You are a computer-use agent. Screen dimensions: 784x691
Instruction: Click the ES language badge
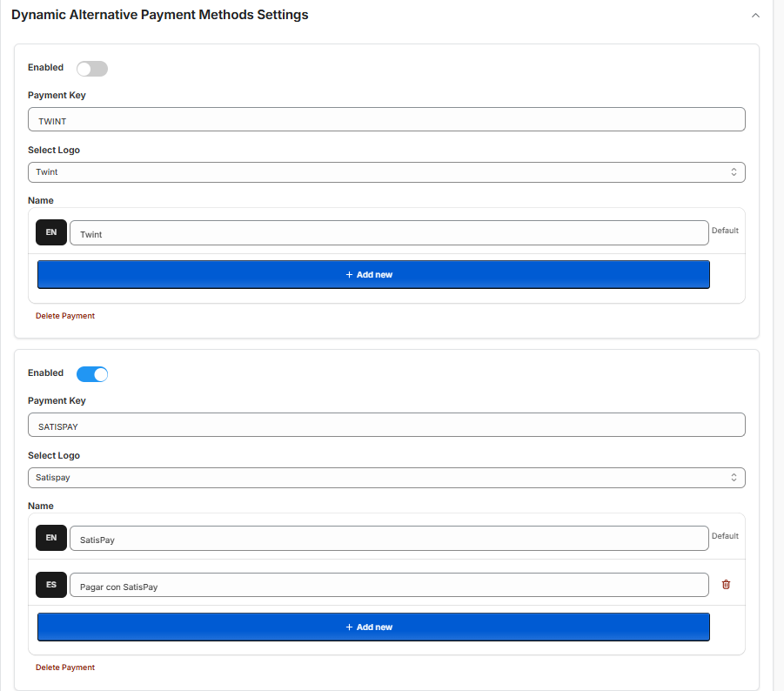click(51, 585)
